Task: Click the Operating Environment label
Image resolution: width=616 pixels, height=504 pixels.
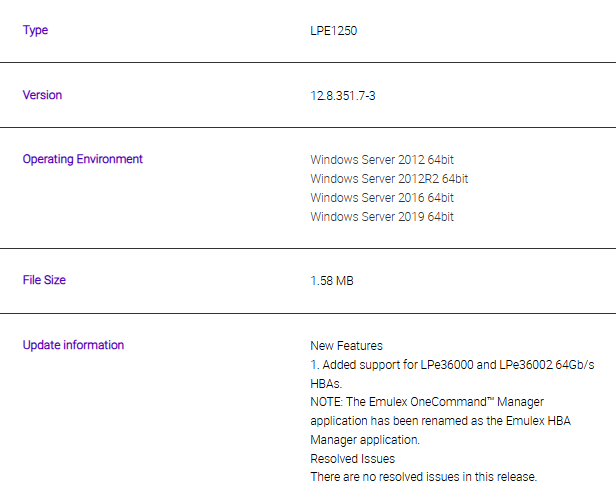Action: 82,159
